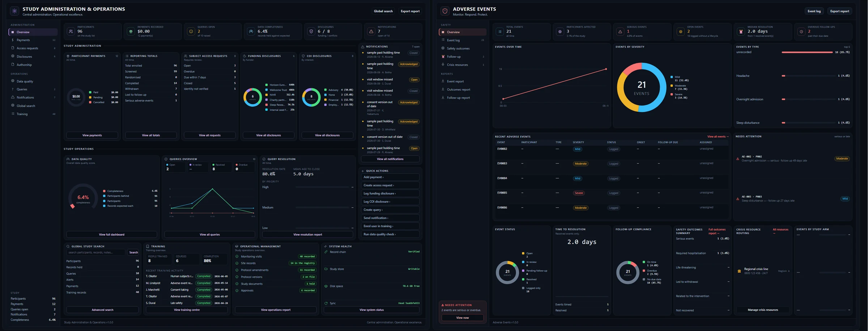The height and width of the screenshot is (331, 868).
Task: Click the Queries Open card info icon
Action: (191, 31)
